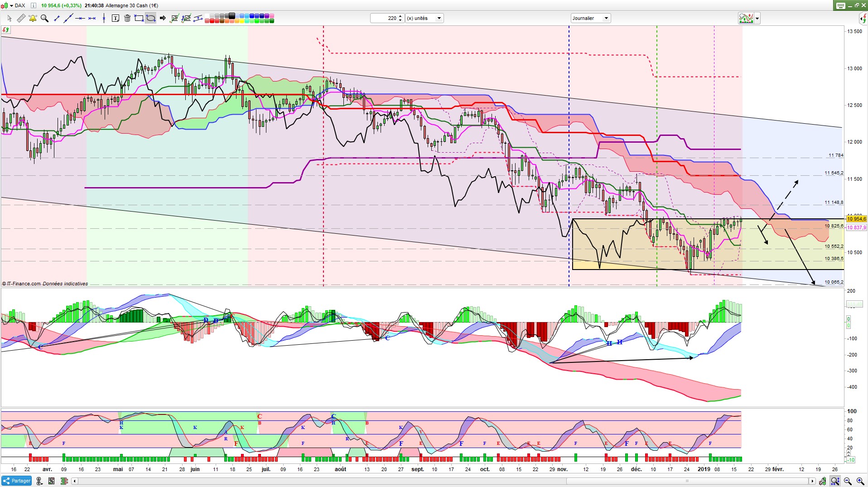Viewport: 868px width, 487px height.
Task: Select the magnifier zoom tool in toolbar
Action: tap(44, 18)
